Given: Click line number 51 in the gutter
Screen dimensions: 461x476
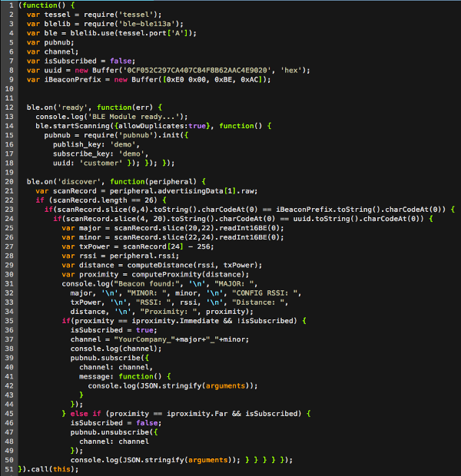Looking at the screenshot, I should (8, 469).
